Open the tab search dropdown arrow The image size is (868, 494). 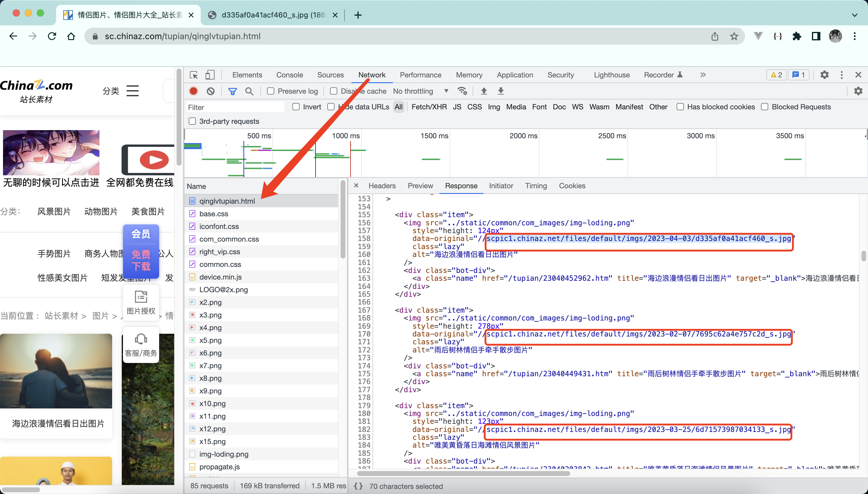tap(855, 15)
